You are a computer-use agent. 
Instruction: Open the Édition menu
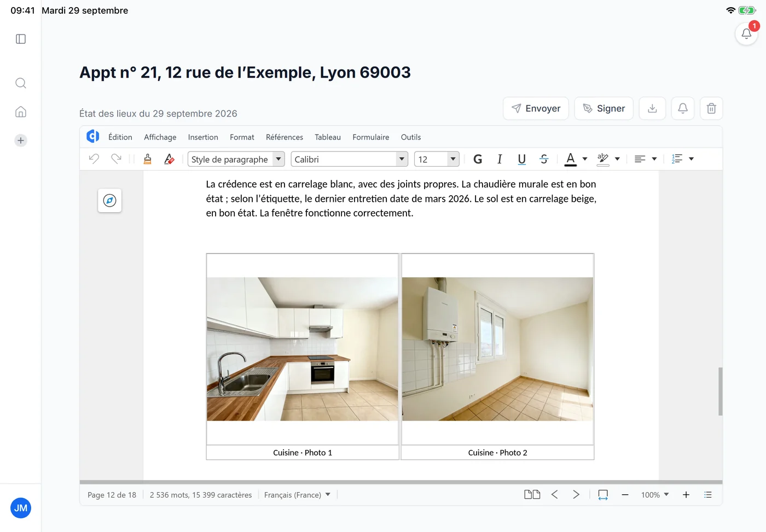click(x=120, y=137)
